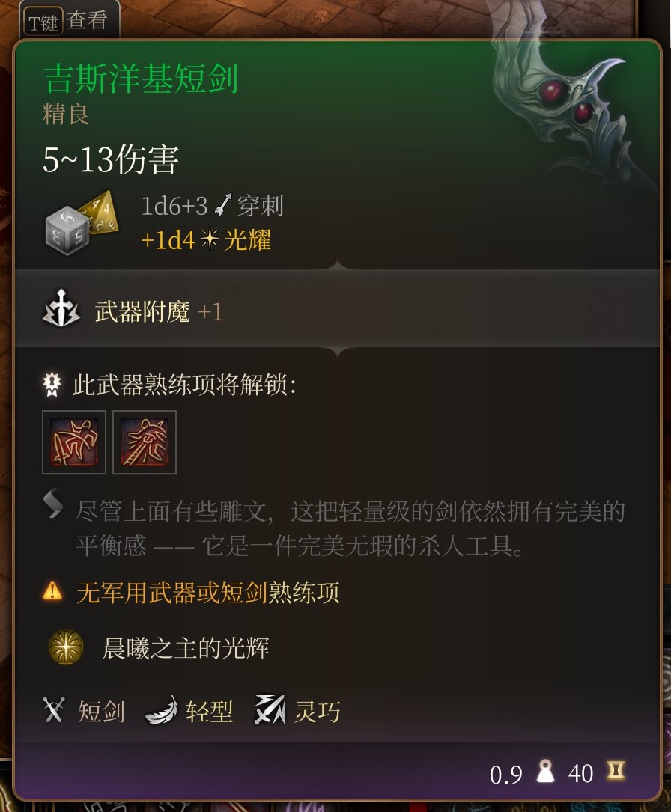Click the proficiency badge icon beside 此武器熟练项将解锁
Image resolution: width=671 pixels, height=812 pixels.
point(52,385)
